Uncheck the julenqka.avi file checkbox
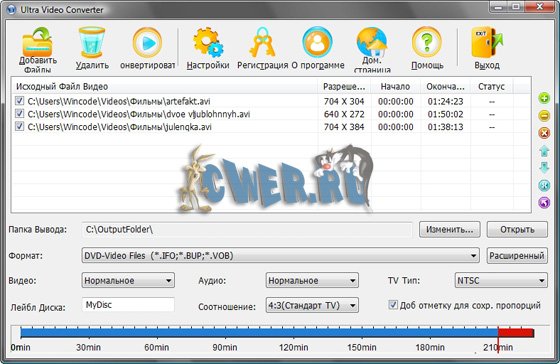The width and height of the screenshot is (560, 364). [19, 126]
